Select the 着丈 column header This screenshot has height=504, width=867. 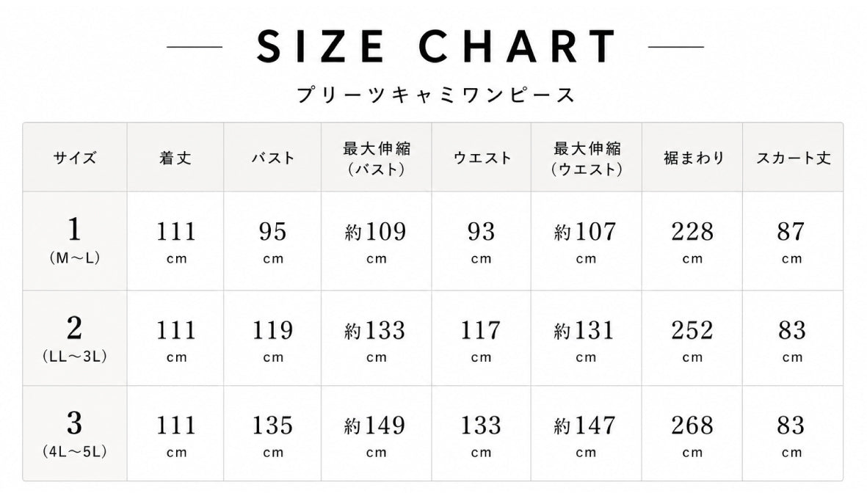pyautogui.click(x=175, y=158)
